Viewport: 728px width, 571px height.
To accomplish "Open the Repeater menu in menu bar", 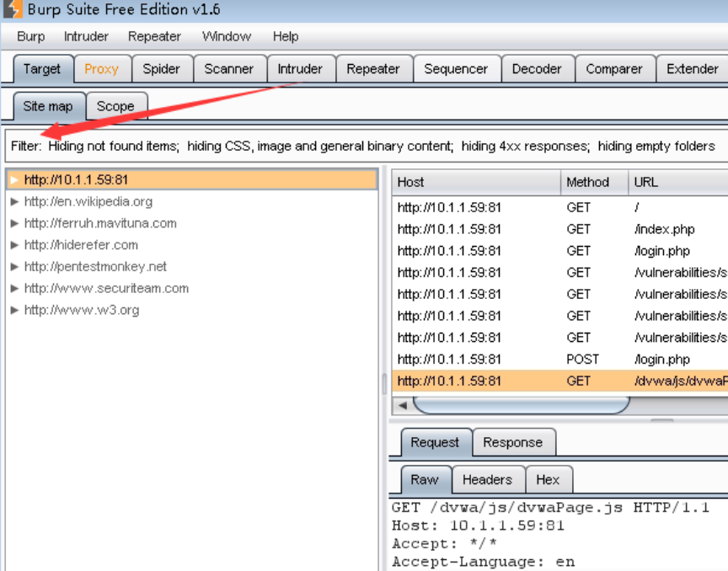I will tap(154, 36).
